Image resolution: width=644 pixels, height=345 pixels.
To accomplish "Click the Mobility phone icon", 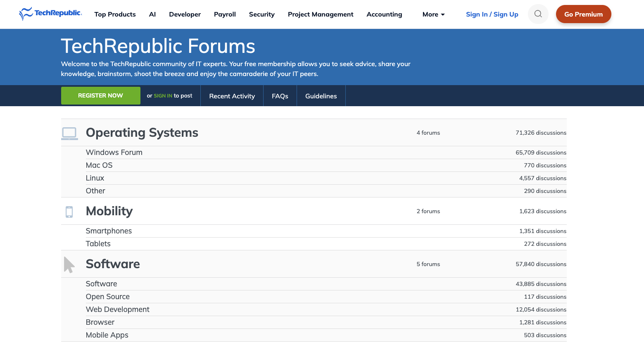I will [x=69, y=212].
